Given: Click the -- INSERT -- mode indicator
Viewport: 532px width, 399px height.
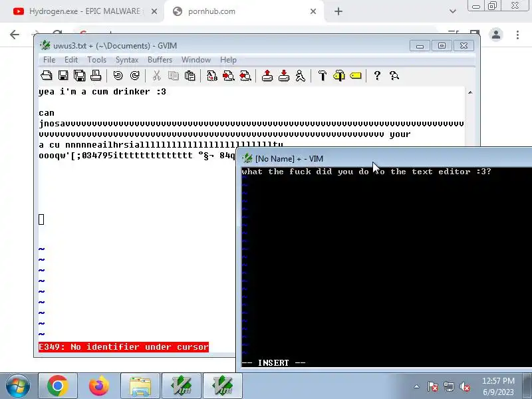Looking at the screenshot, I should [x=273, y=362].
